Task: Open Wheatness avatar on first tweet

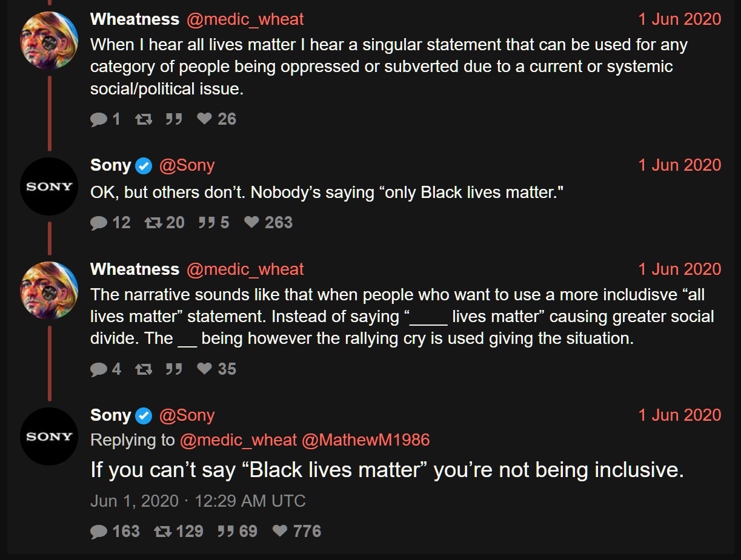Action: pos(50,40)
